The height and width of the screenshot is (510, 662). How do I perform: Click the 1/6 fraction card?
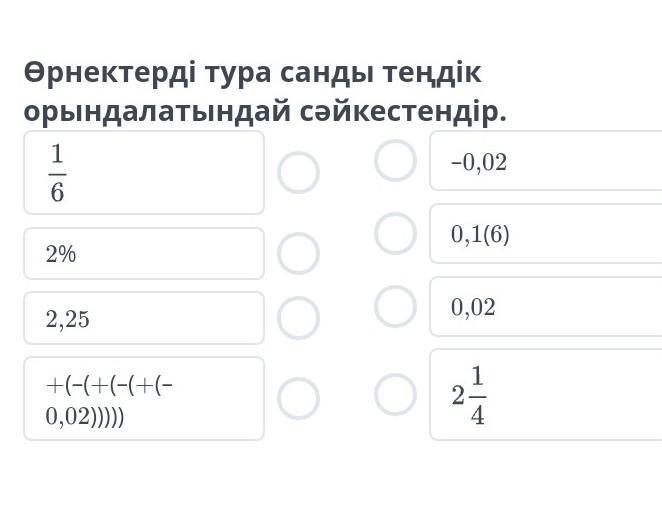click(143, 172)
